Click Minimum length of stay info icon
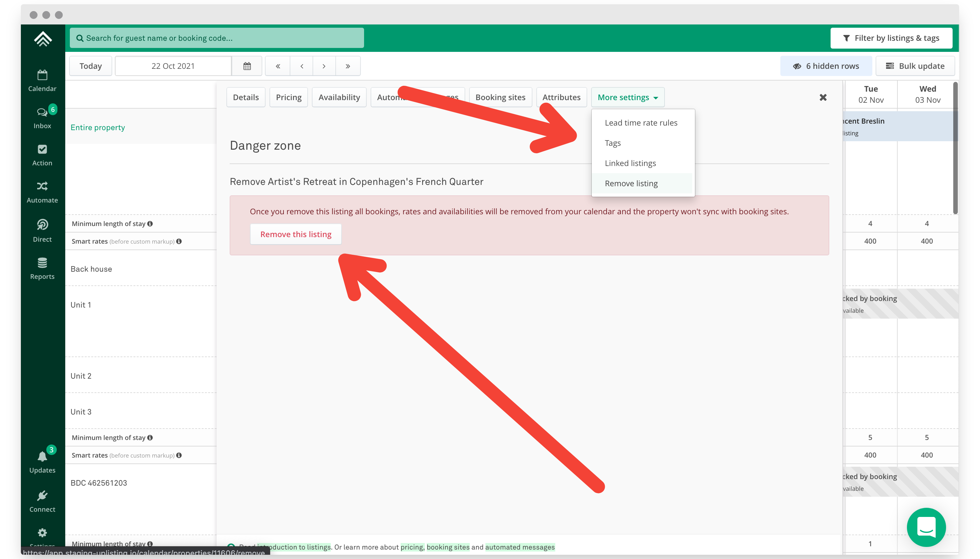This screenshot has width=980, height=559. pyautogui.click(x=150, y=223)
